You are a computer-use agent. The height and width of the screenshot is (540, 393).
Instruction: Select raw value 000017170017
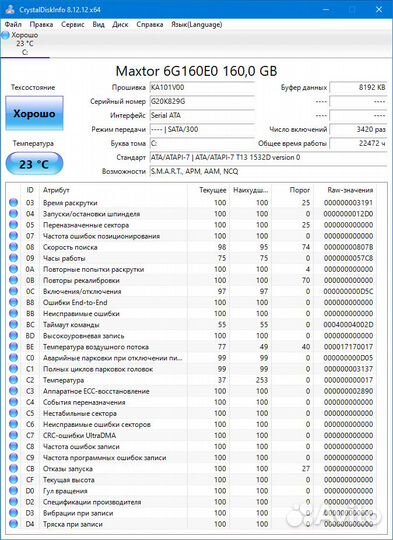tap(348, 346)
